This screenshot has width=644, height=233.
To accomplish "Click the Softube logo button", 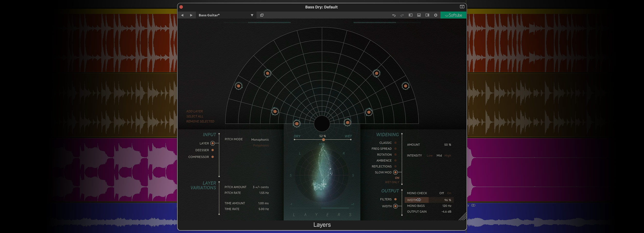I will (x=453, y=15).
